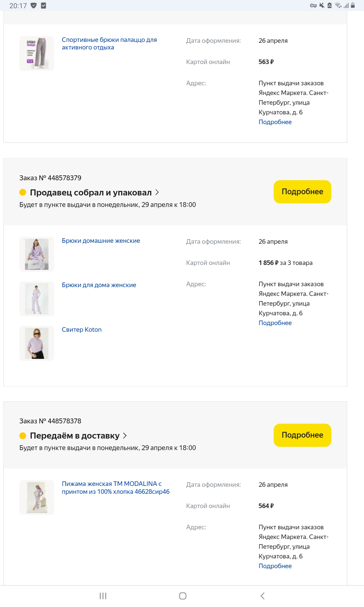Expand status chevron next to Передаём в доставку
Image resolution: width=364 pixels, height=607 pixels.
(125, 436)
